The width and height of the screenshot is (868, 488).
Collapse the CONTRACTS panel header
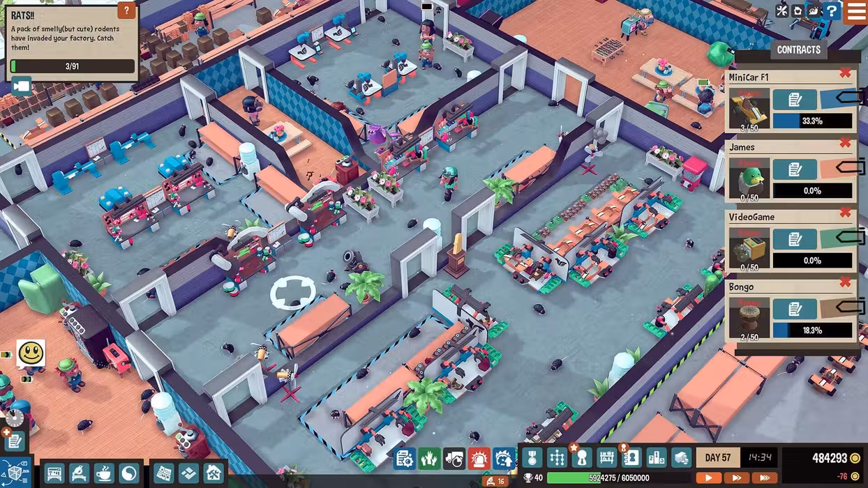click(x=798, y=50)
